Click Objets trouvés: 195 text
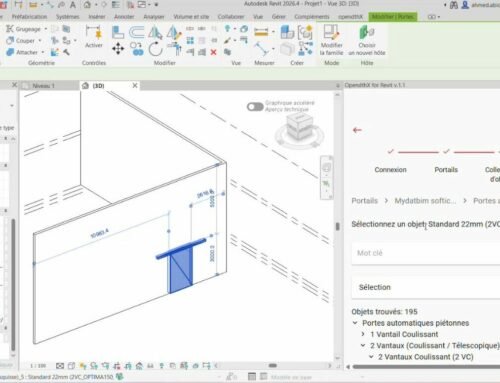 tap(384, 312)
